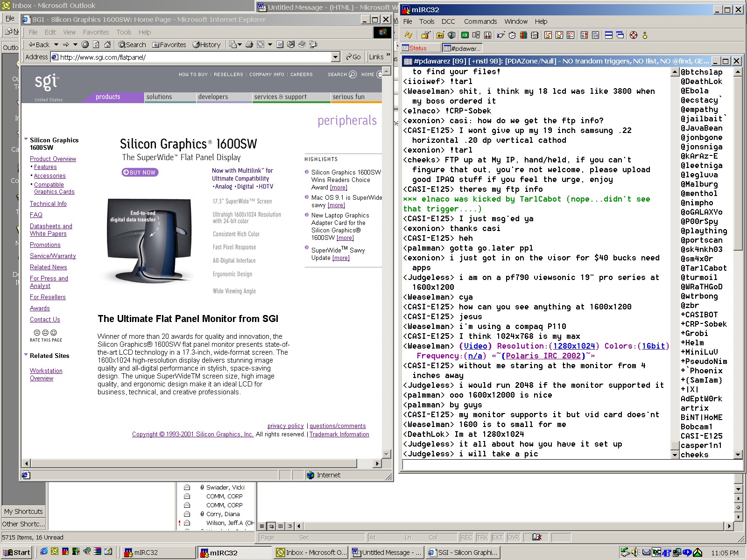This screenshot has height=560, width=747.
Task: Open the Commands menu in mIRC
Action: click(x=480, y=21)
